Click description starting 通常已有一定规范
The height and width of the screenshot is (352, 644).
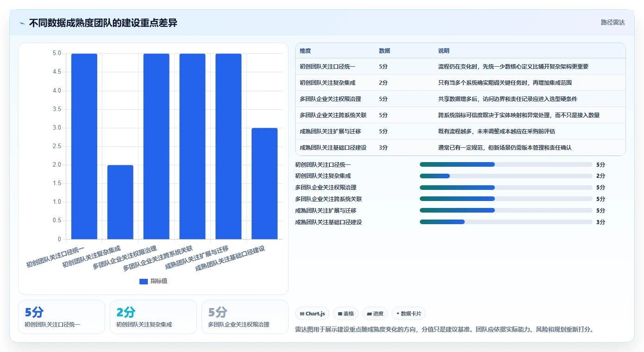pos(505,148)
